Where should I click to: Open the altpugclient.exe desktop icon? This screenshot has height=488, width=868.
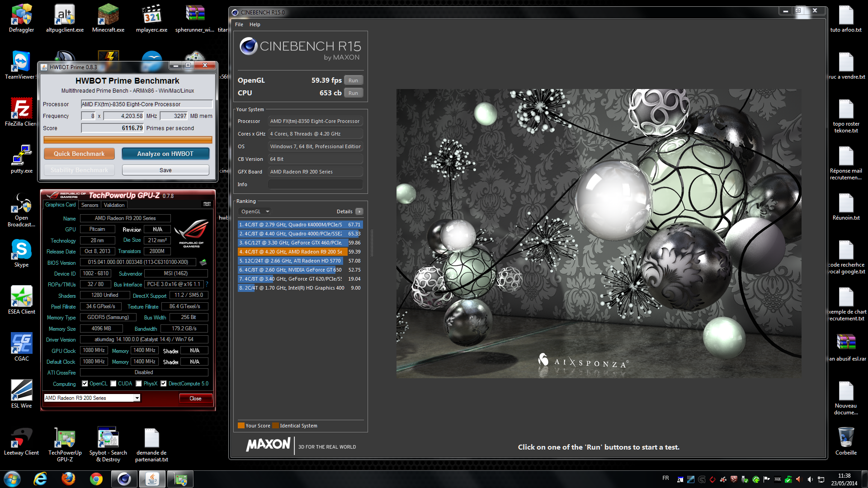coord(65,18)
